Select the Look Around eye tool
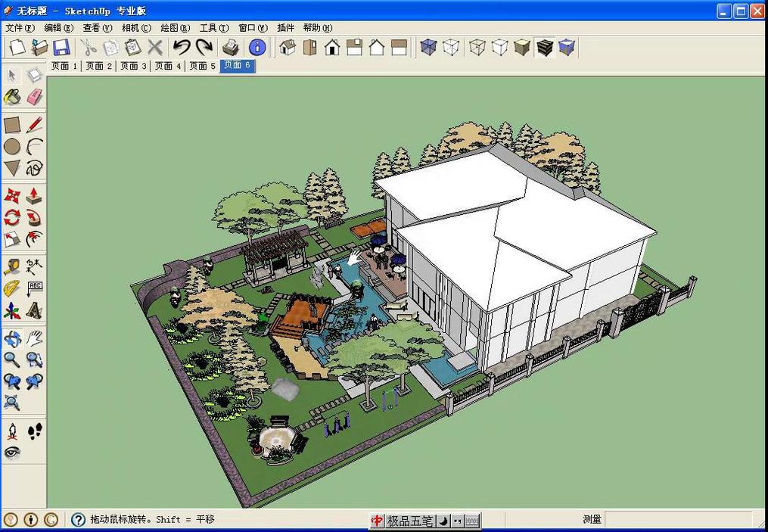This screenshot has height=532, width=768. pyautogui.click(x=12, y=453)
